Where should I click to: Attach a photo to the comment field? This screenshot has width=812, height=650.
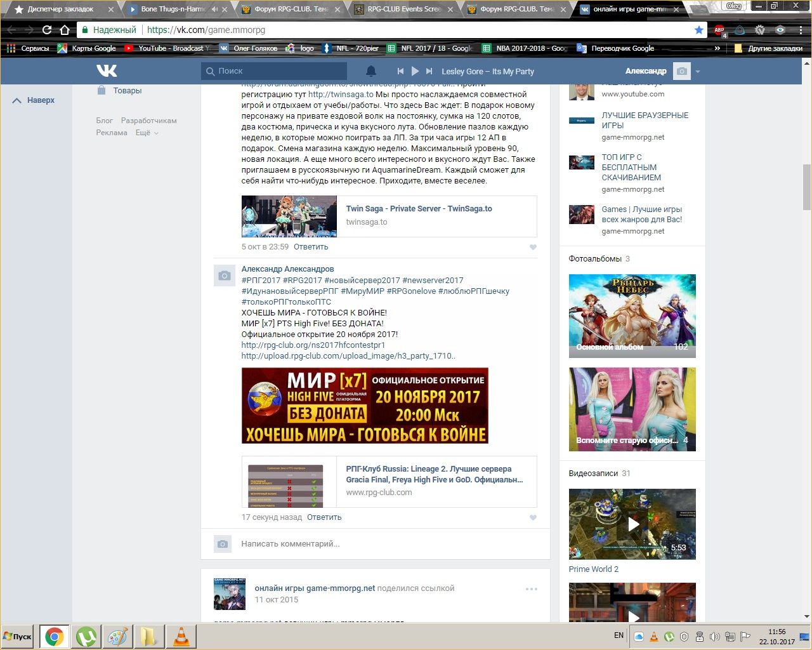pyautogui.click(x=222, y=544)
